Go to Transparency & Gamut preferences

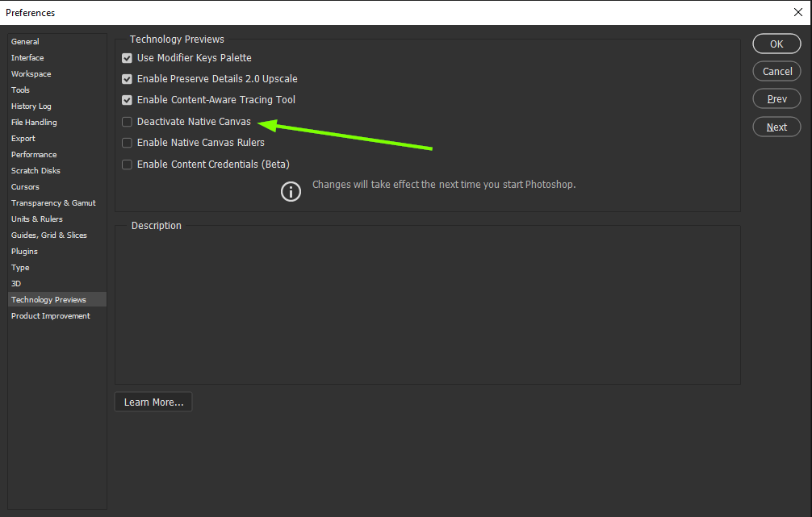point(53,202)
